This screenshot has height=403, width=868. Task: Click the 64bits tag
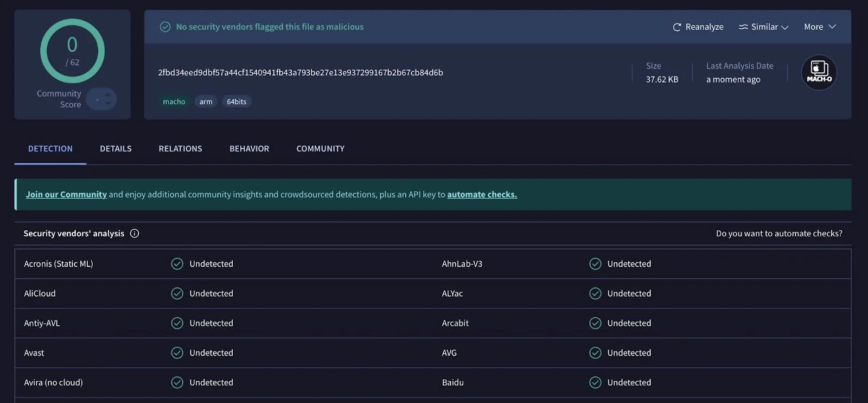[x=237, y=102]
